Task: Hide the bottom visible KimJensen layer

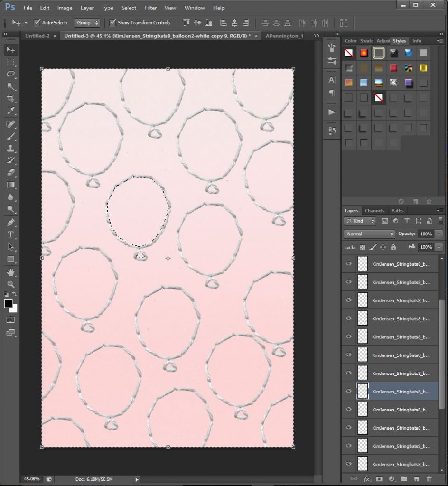Action: click(349, 464)
